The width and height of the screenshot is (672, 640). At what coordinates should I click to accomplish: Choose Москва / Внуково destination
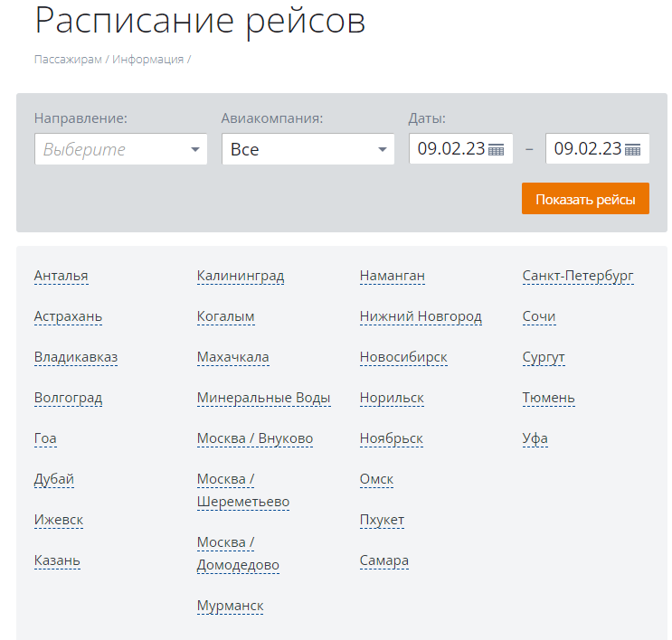tap(255, 438)
